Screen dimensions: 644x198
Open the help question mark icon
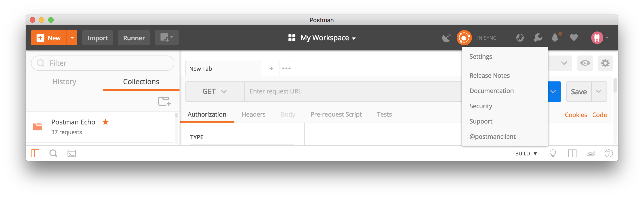(x=609, y=153)
